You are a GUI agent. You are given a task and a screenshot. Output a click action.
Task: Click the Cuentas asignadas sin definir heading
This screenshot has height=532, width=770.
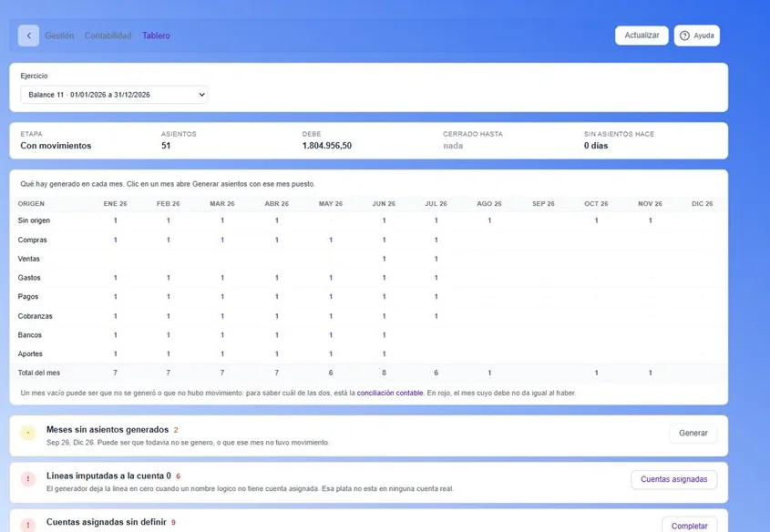pyautogui.click(x=107, y=522)
